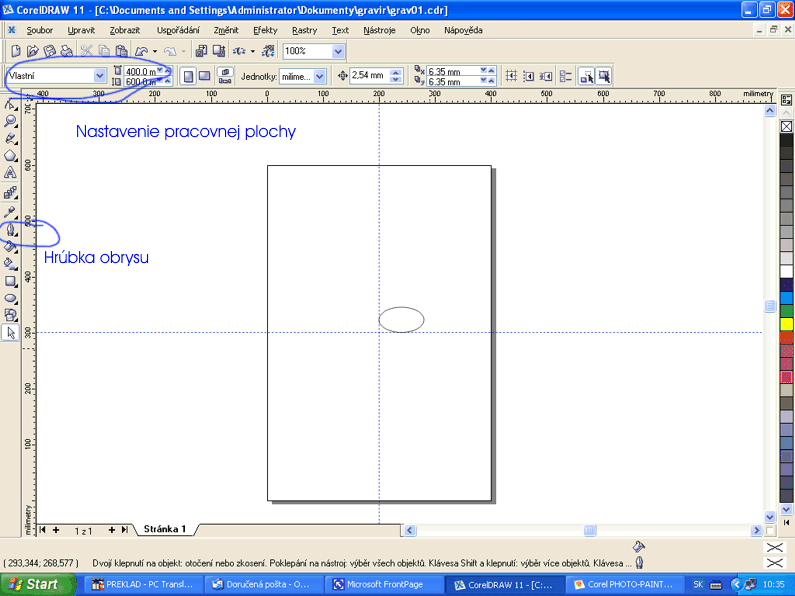Open the Upravit menu

(x=81, y=30)
